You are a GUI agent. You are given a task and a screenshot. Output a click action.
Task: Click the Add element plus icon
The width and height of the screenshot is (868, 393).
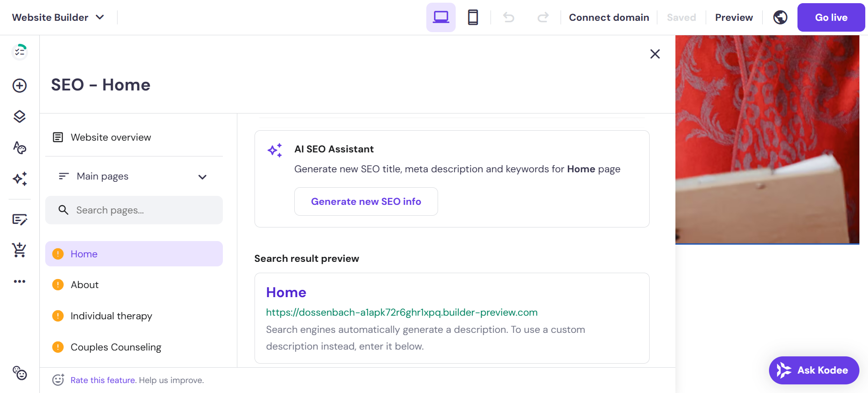[19, 85]
